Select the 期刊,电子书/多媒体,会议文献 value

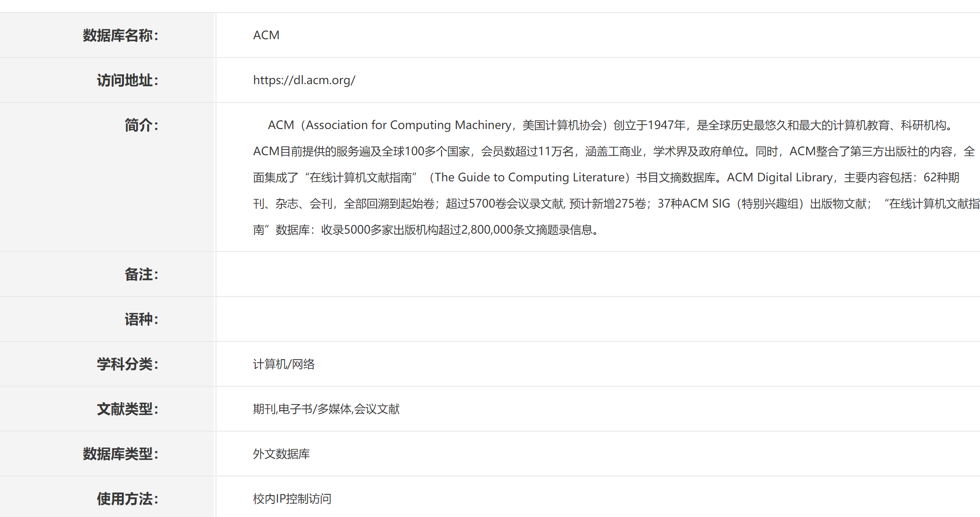tap(326, 409)
